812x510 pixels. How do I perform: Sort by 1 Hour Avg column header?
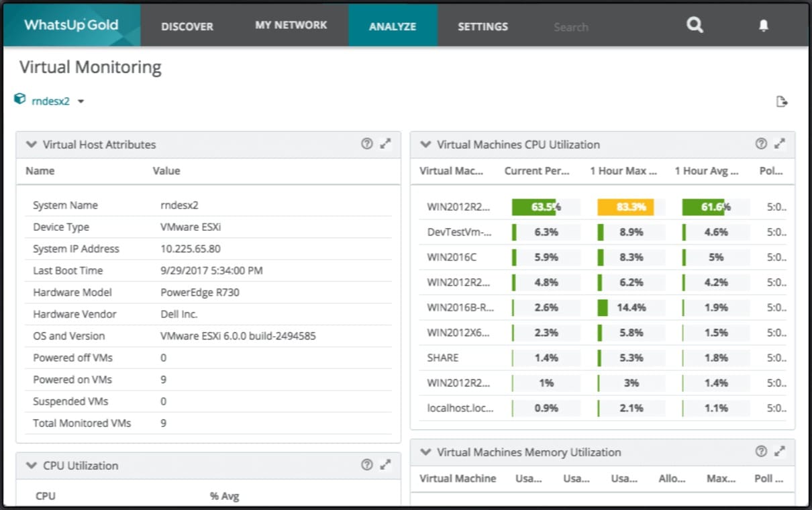coord(707,170)
